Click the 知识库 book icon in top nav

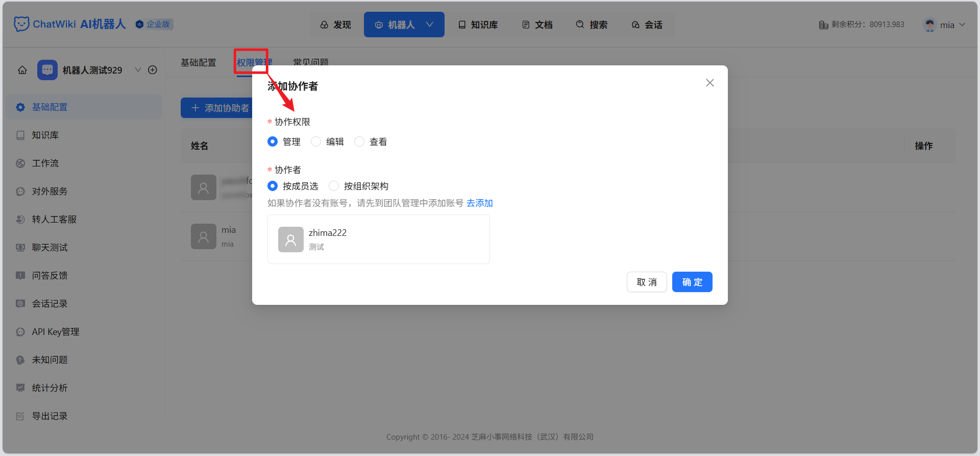coord(462,25)
